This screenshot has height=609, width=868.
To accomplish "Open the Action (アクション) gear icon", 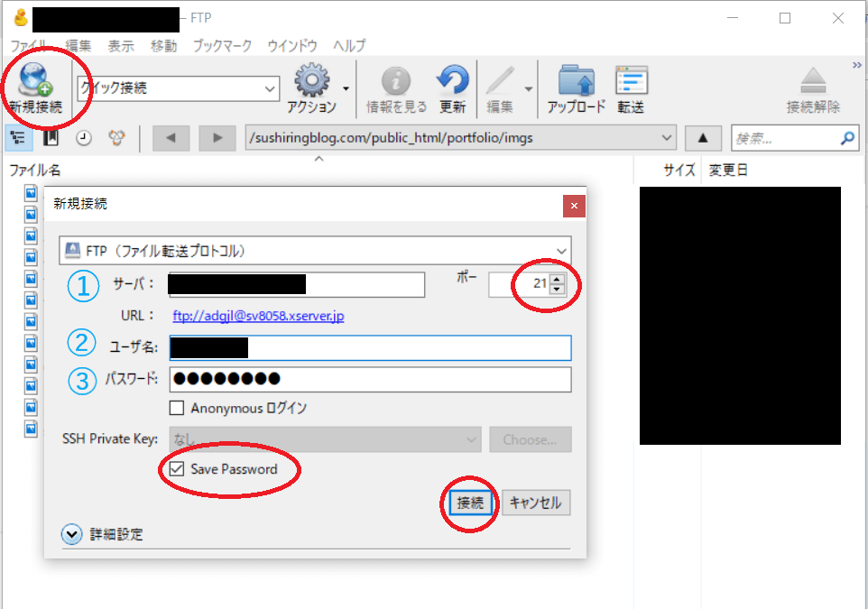I will click(311, 80).
